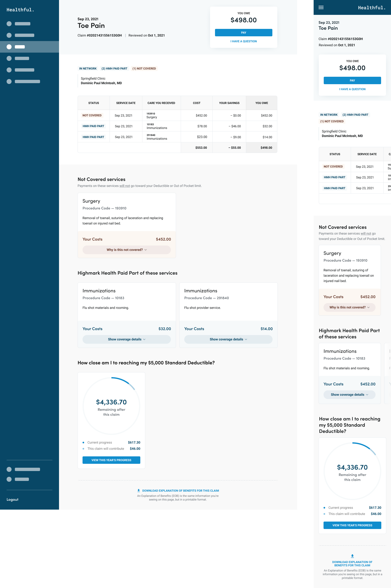Image resolution: width=391 pixels, height=588 pixels.
Task: Expand Why is this not covered in mobile view
Action: coord(349,307)
